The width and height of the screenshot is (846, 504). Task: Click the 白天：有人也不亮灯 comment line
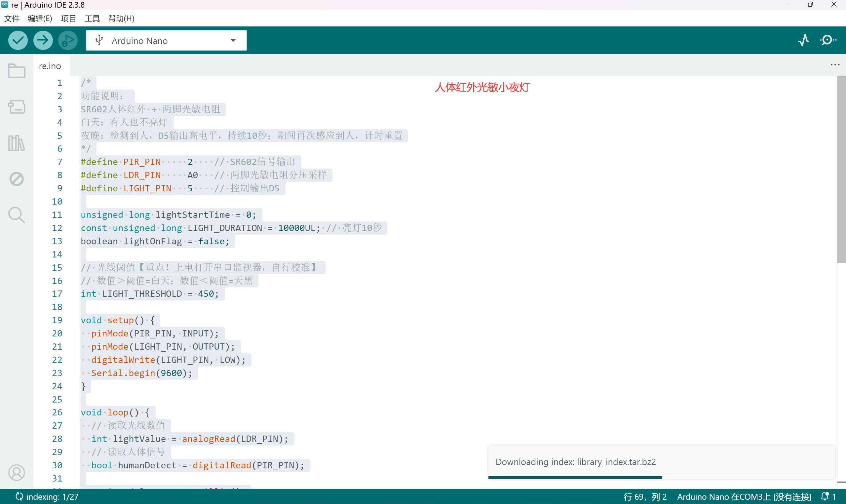coord(124,123)
